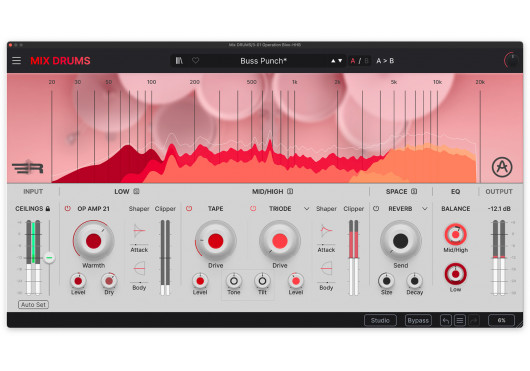
Task: Click the input ceiling slider handle
Action: (x=49, y=258)
